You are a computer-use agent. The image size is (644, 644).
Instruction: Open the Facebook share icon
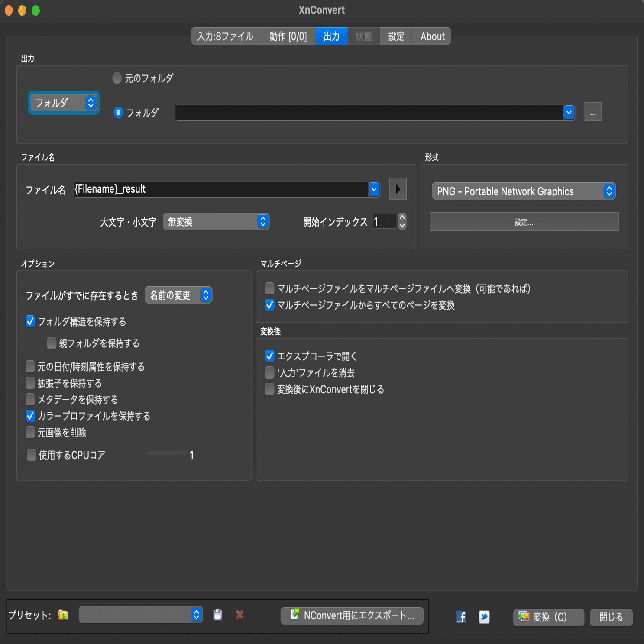pos(462,617)
